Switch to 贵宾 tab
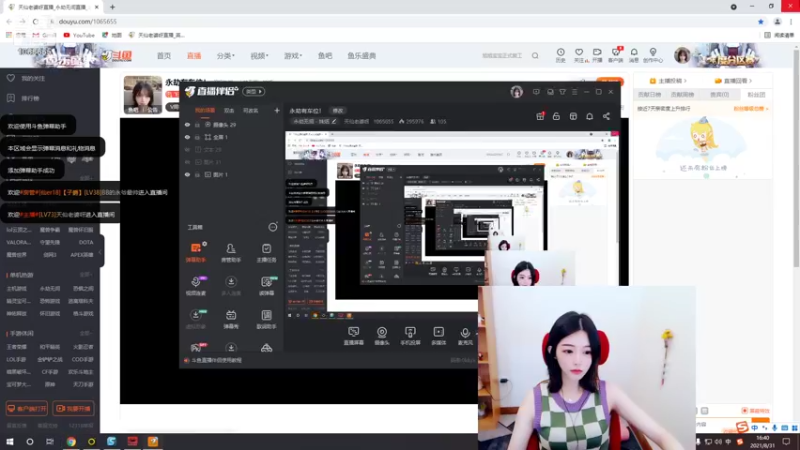 (719, 94)
